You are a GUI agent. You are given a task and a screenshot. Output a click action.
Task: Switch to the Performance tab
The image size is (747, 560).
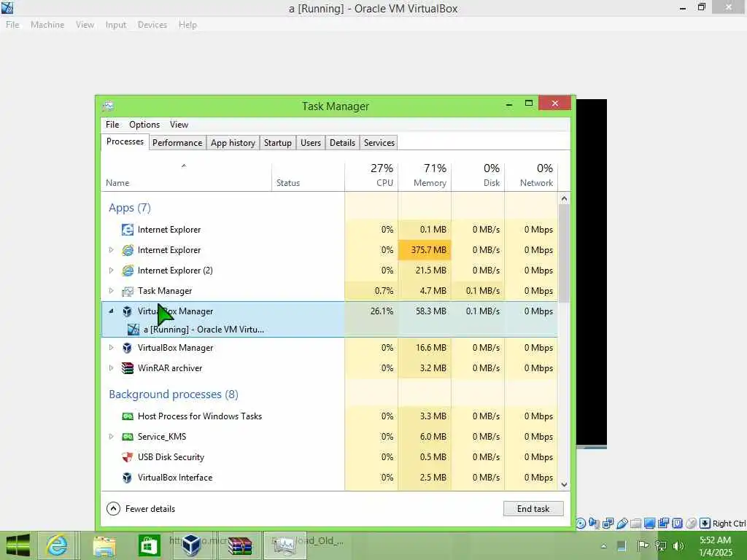point(177,143)
